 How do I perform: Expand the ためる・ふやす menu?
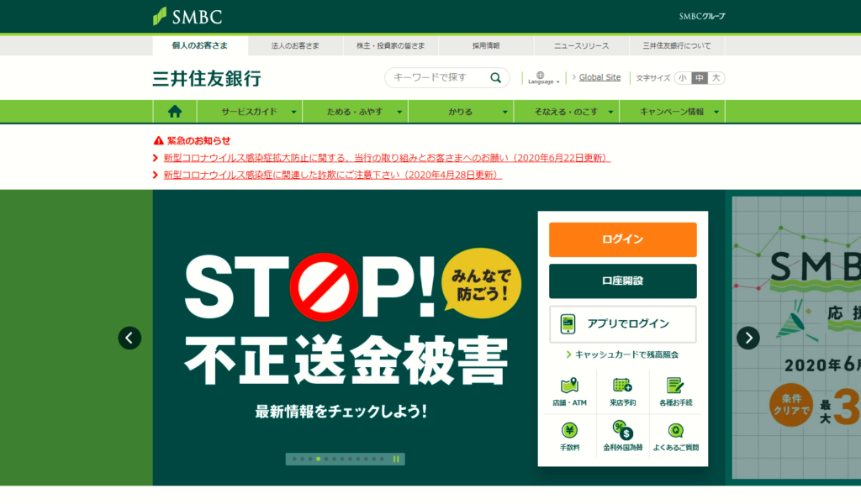click(x=356, y=112)
